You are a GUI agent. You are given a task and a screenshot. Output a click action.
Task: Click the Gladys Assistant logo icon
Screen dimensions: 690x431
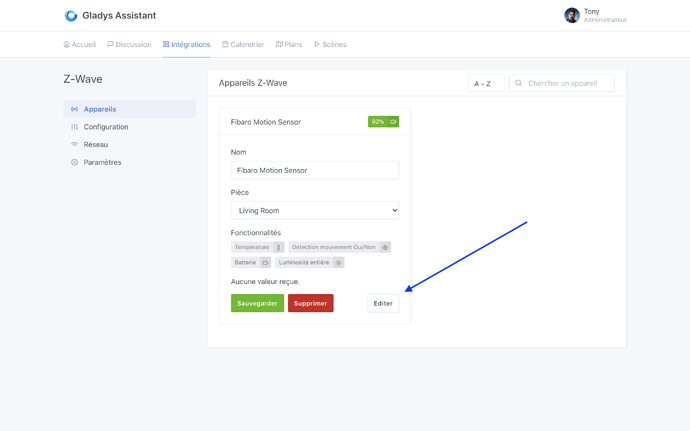click(71, 16)
